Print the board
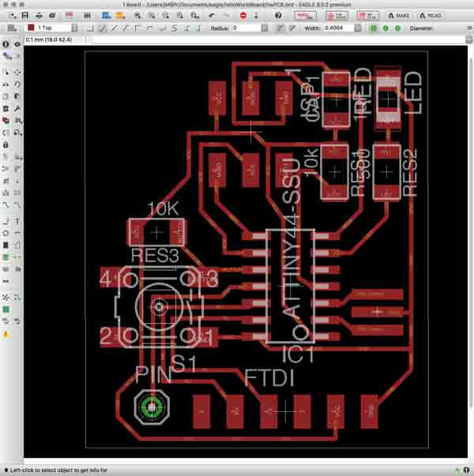 [39, 16]
